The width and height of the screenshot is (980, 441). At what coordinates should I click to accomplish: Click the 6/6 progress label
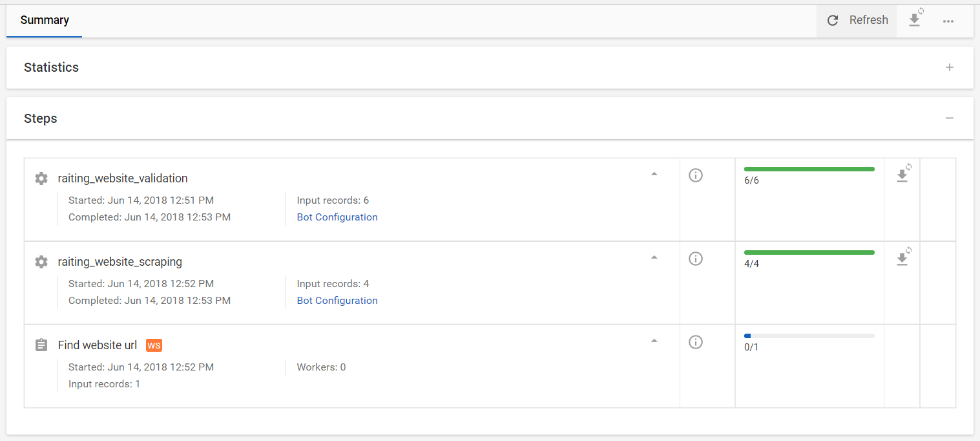coord(751,180)
